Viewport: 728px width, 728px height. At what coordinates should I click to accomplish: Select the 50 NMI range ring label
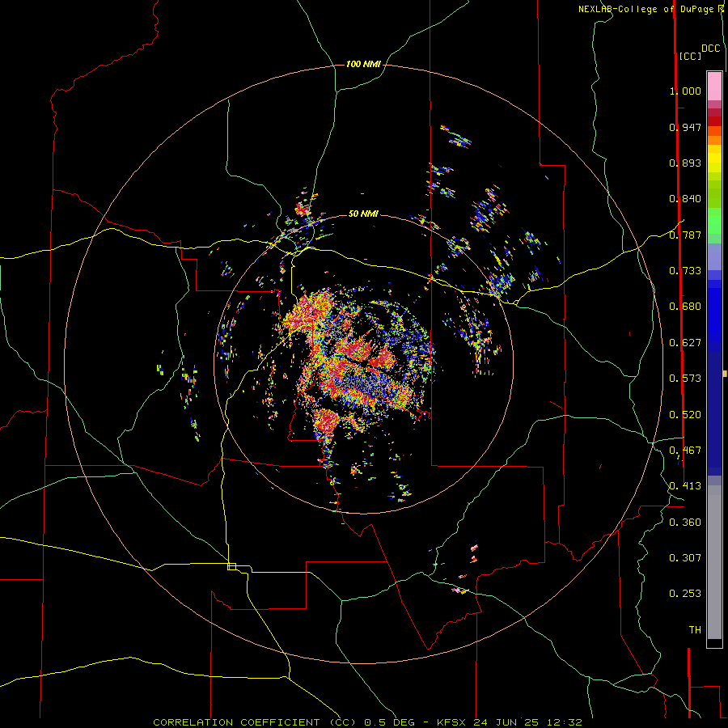pos(363,214)
